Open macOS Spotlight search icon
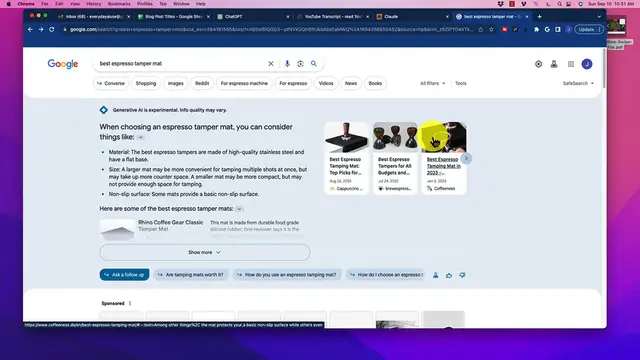 pos(559,4)
